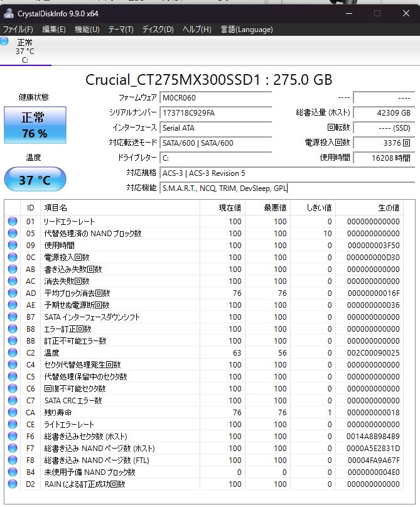Click status orb for AD 平均ブロック消去回数
The height and width of the screenshot is (507, 420).
coord(13,293)
